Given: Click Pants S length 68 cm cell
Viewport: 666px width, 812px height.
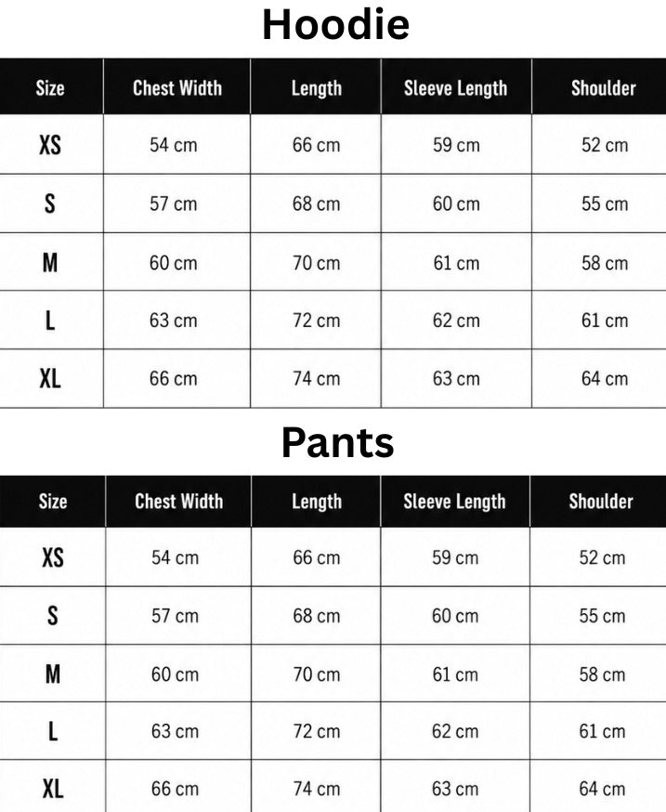Looking at the screenshot, I should pos(316,616).
